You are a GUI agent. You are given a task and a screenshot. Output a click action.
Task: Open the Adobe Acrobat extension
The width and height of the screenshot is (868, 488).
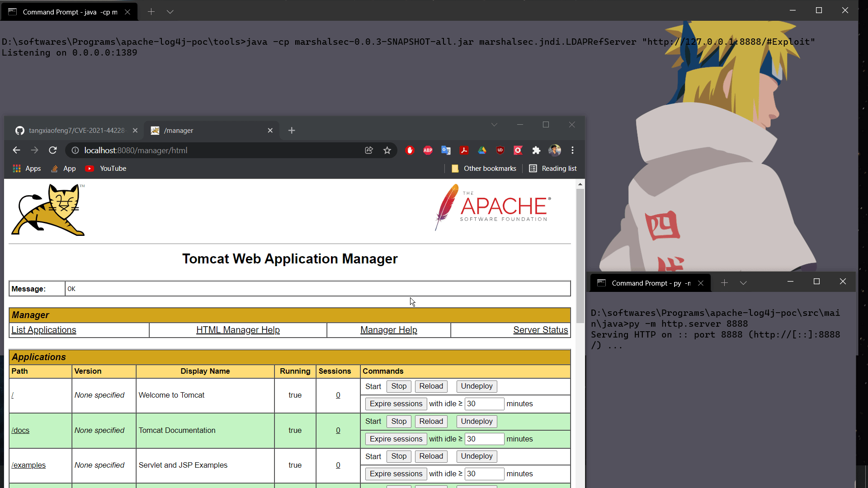pyautogui.click(x=464, y=150)
